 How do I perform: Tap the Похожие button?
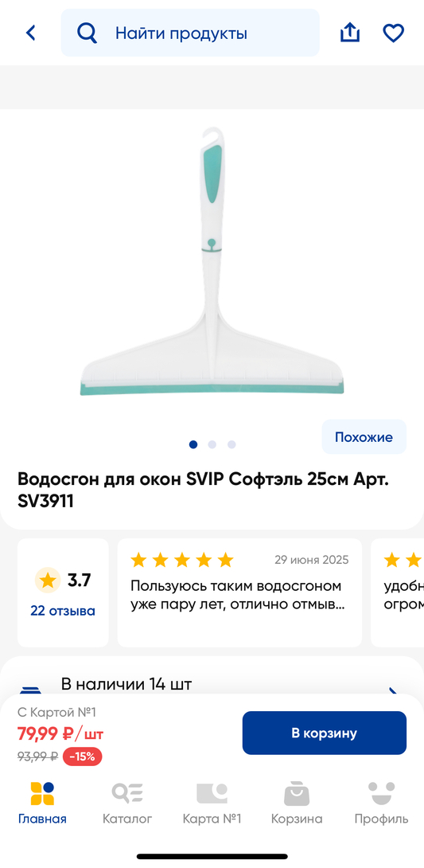click(x=364, y=436)
